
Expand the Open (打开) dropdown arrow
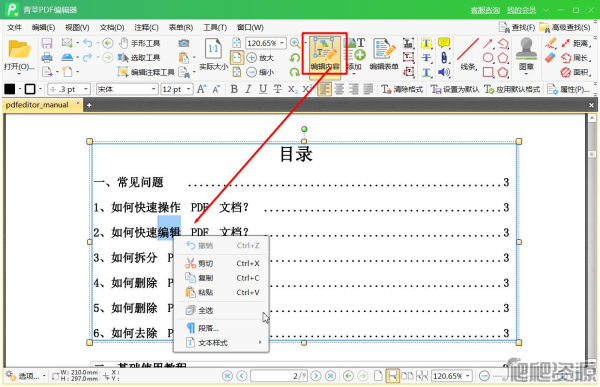click(x=19, y=73)
